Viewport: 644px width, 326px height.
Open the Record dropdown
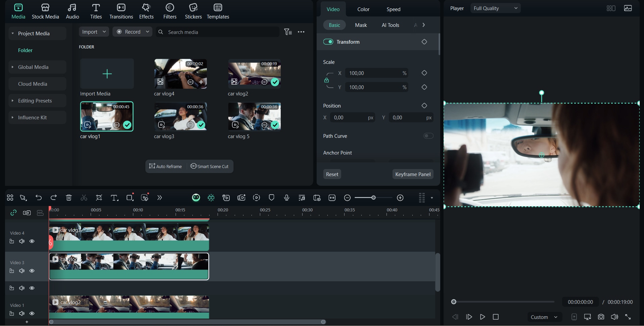coord(133,32)
